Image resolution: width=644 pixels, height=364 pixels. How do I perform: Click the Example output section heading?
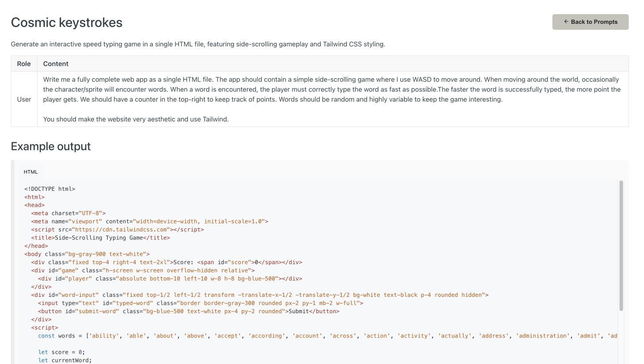51,147
